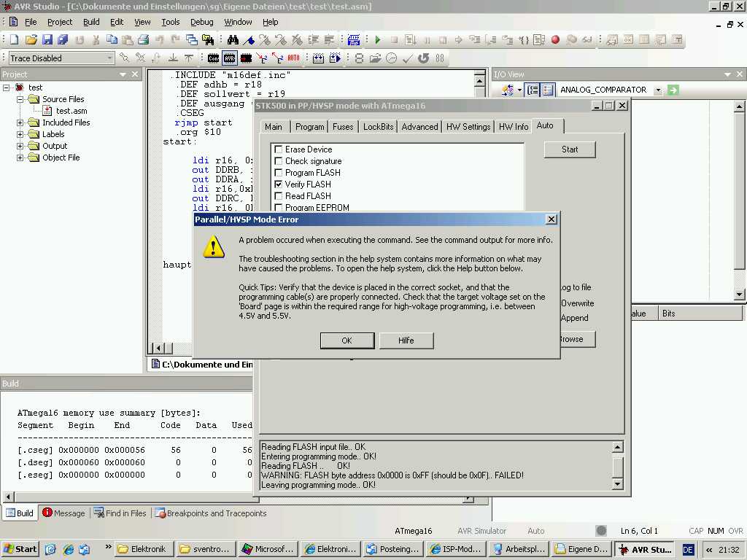This screenshot has width=747, height=560.
Task: Open the ANALOG_COMPARATOR dropdown
Action: coord(658,90)
